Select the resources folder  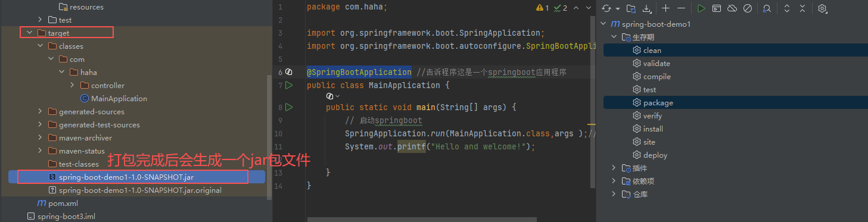86,7
